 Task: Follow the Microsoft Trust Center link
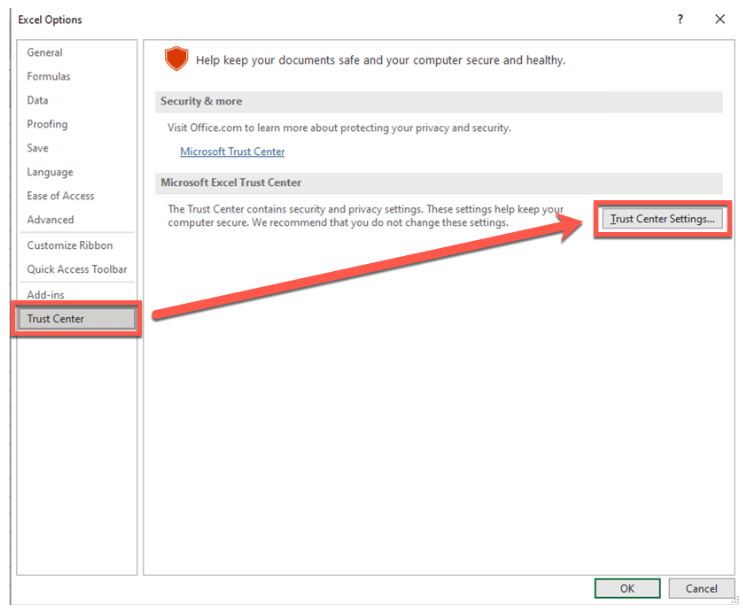tap(232, 152)
